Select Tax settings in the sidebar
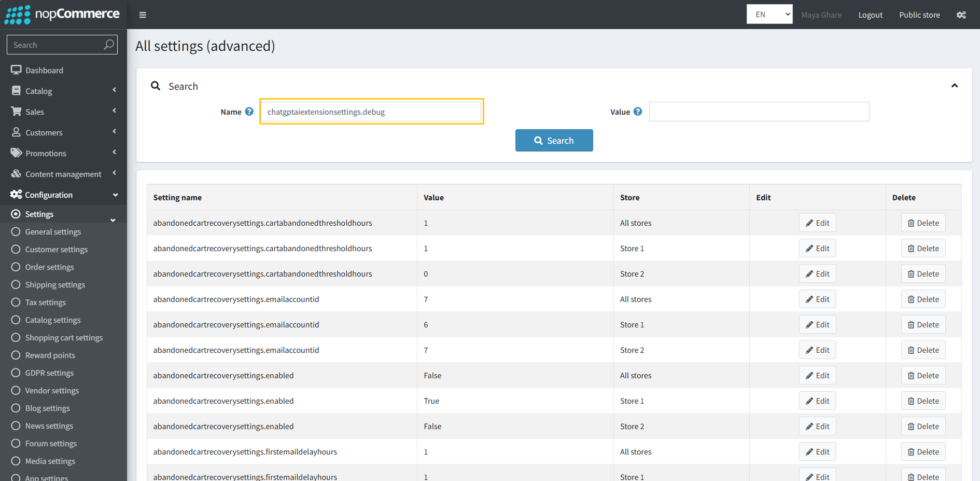Image resolution: width=980 pixels, height=481 pixels. coord(46,302)
